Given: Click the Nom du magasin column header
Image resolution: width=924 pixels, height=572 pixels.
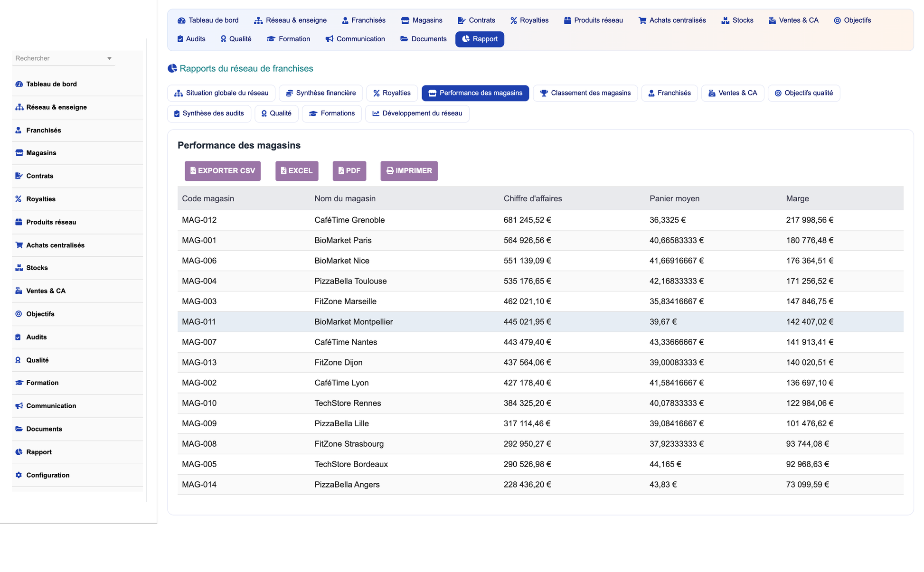Looking at the screenshot, I should pyautogui.click(x=345, y=199).
